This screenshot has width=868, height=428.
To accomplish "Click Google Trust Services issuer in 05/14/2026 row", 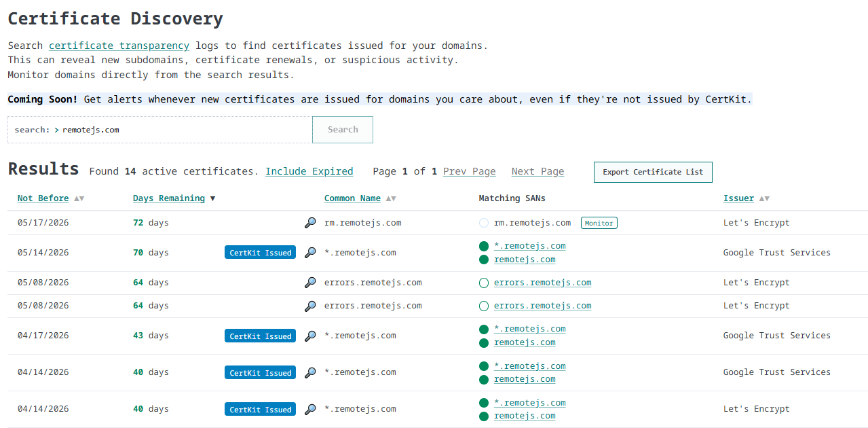I will [777, 253].
